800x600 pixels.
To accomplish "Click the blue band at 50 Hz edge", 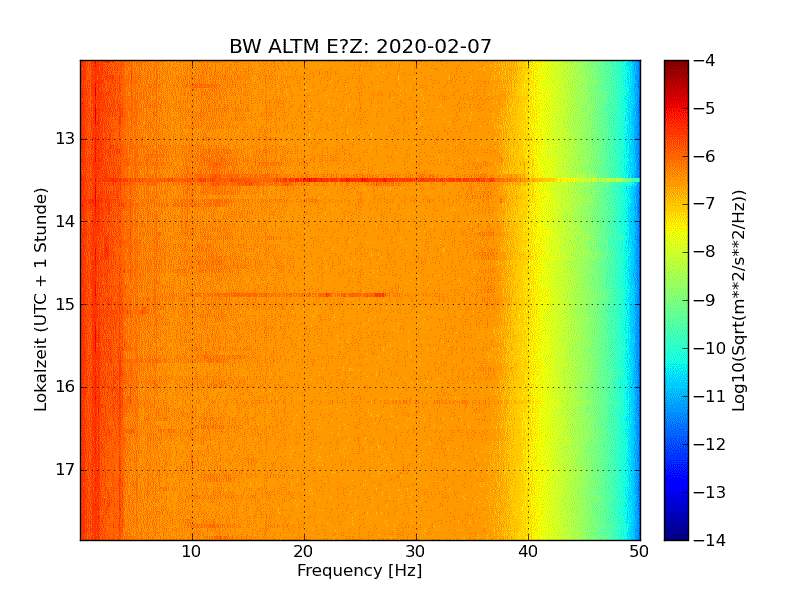I will point(637,300).
